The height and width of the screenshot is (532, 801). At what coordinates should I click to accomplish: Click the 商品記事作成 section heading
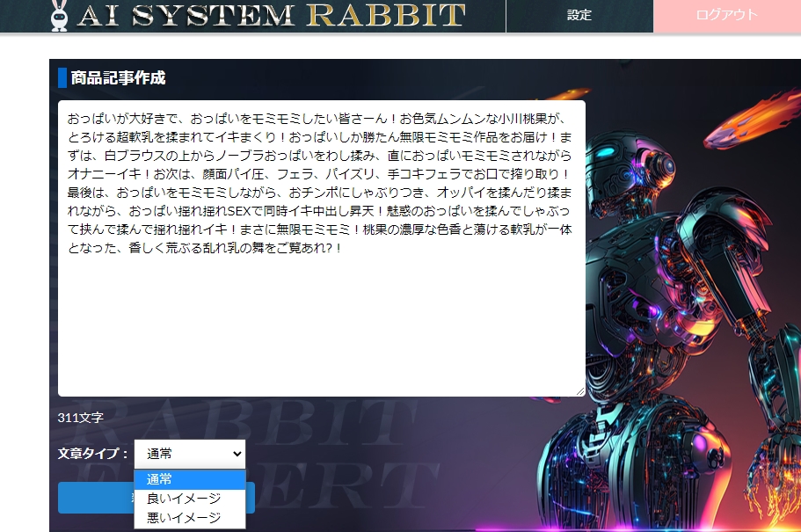click(118, 78)
